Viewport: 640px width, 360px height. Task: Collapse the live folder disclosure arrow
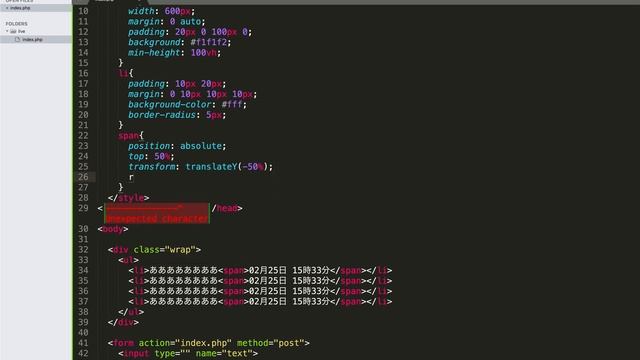pyautogui.click(x=7, y=31)
